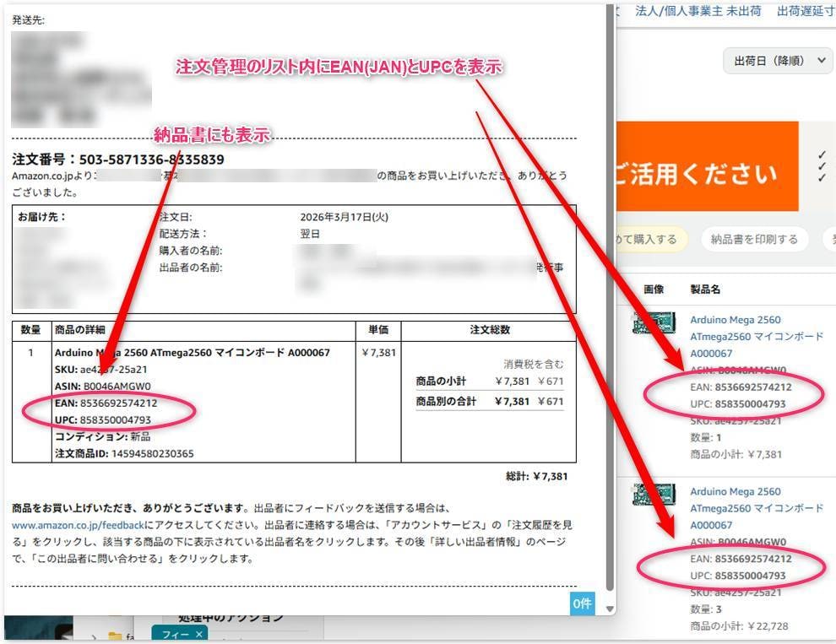Image resolution: width=836 pixels, height=644 pixels.
Task: Click the packing slip popup's vertical scrollbar
Action: tap(610, 299)
